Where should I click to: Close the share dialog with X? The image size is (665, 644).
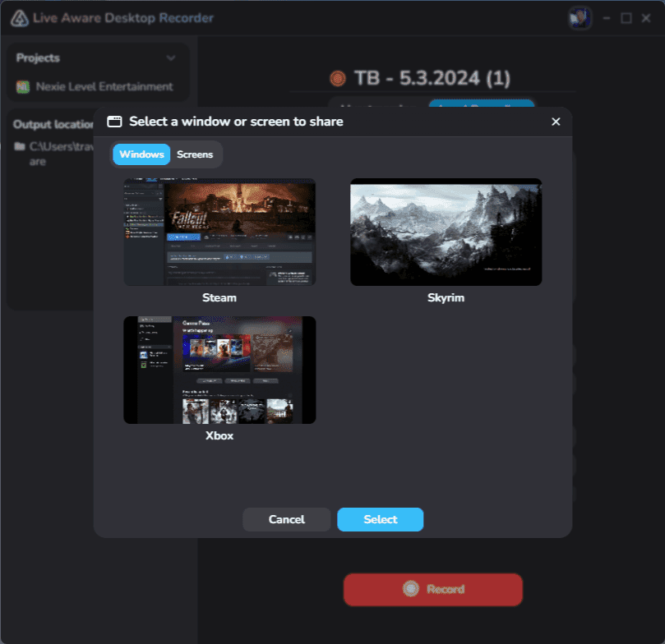(556, 122)
